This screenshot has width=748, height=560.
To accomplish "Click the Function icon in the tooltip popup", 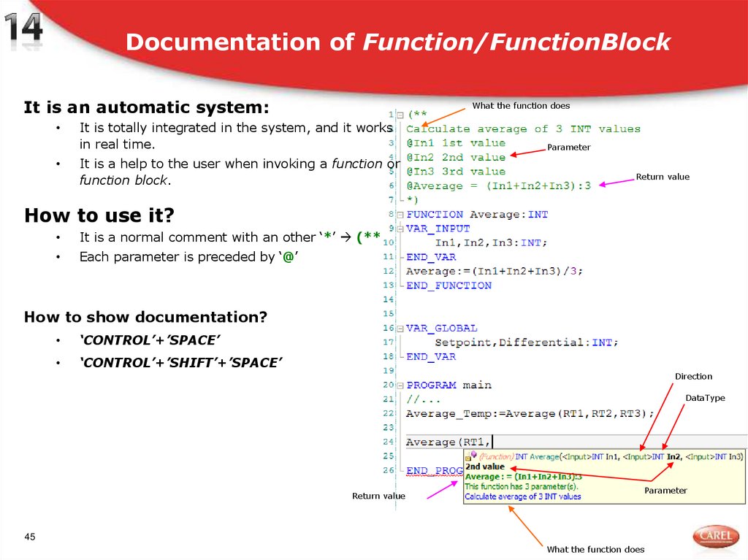I will (496, 456).
